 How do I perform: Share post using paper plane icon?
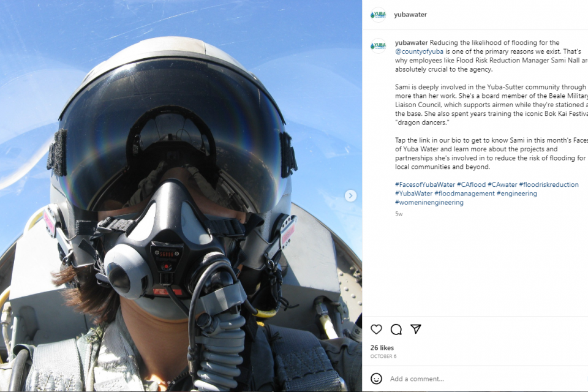415,329
